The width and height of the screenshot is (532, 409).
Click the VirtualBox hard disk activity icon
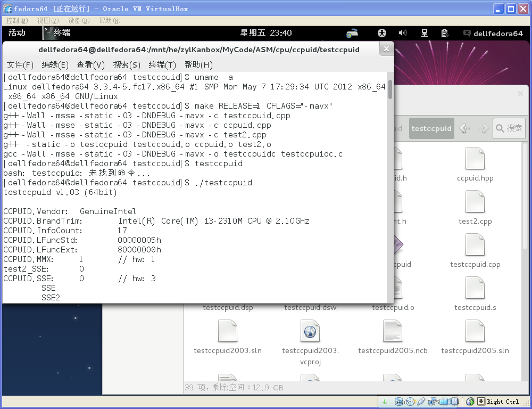pyautogui.click(x=400, y=402)
